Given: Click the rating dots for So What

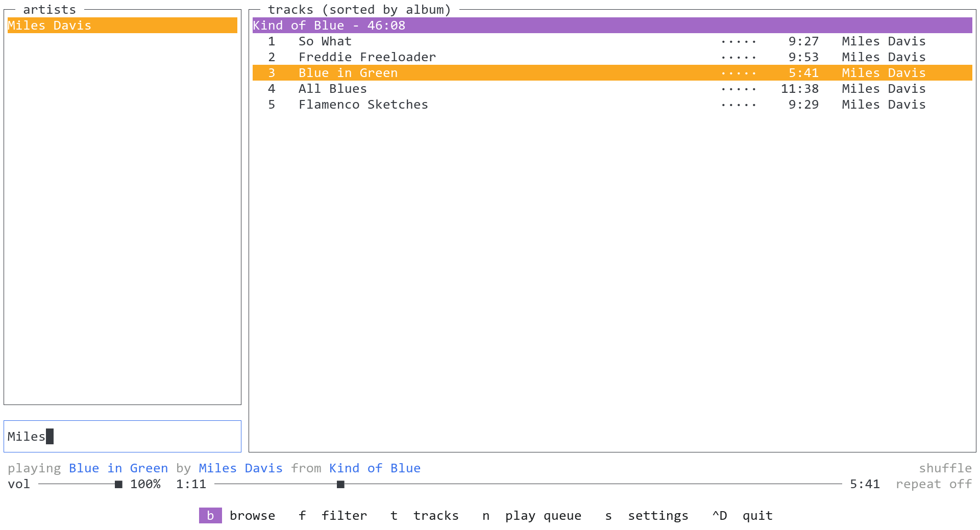Looking at the screenshot, I should click(x=739, y=41).
